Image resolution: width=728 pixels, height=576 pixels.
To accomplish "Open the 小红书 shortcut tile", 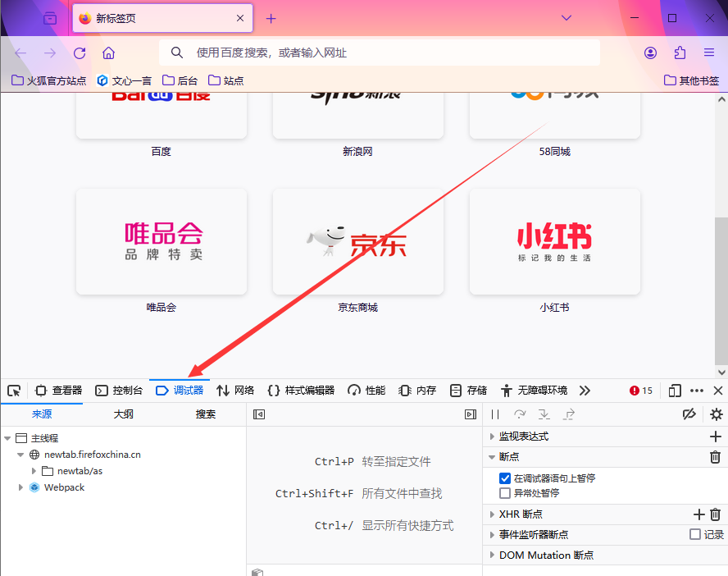I will click(x=555, y=241).
